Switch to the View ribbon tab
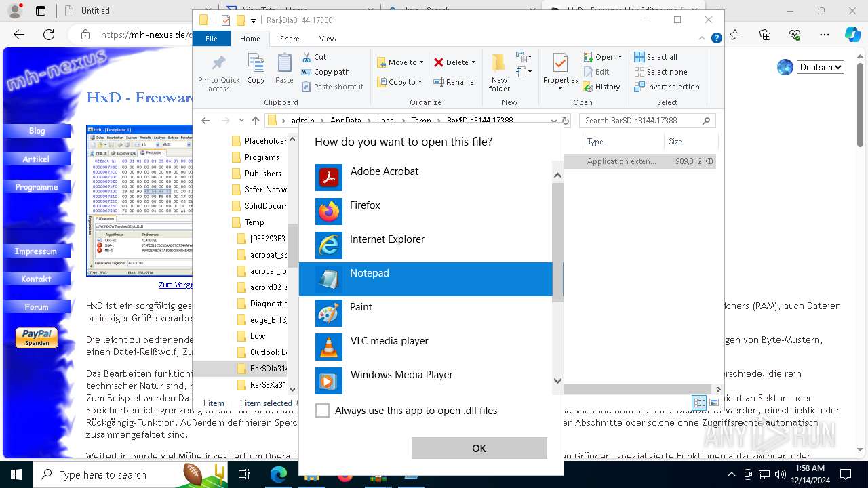The image size is (868, 488). click(x=328, y=39)
